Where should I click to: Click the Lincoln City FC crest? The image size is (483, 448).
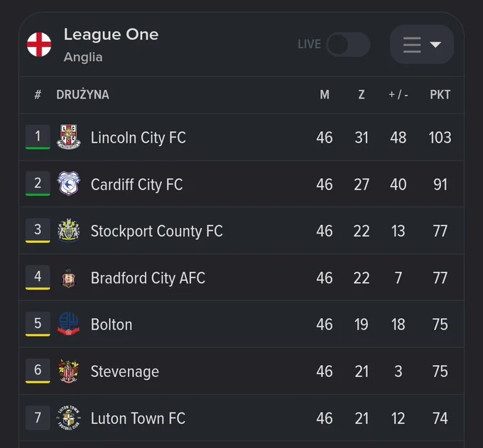[69, 137]
